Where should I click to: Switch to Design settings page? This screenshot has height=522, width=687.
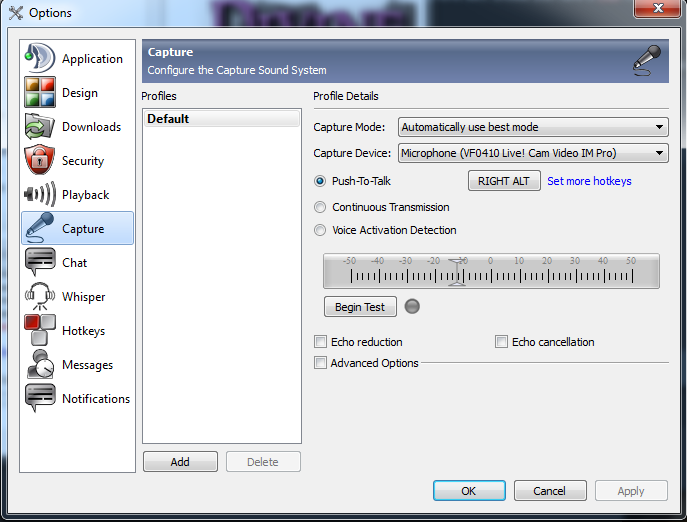[80, 93]
